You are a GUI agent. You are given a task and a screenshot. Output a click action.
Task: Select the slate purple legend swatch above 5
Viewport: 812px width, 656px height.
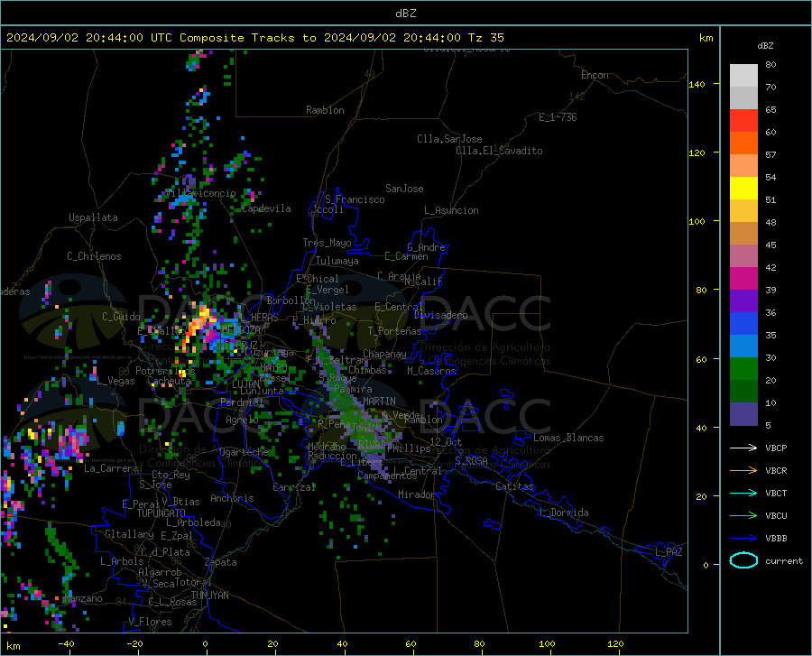743,414
